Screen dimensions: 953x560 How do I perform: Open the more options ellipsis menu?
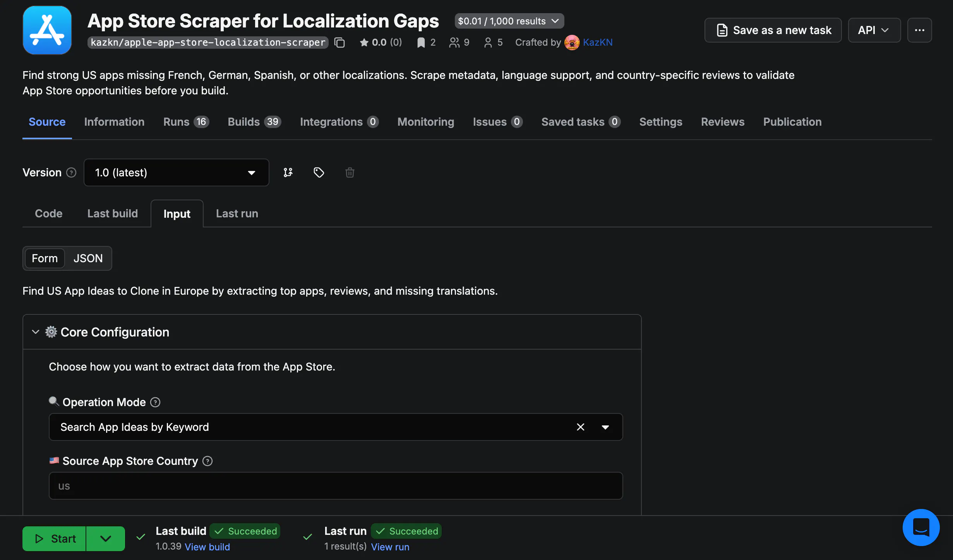919,30
